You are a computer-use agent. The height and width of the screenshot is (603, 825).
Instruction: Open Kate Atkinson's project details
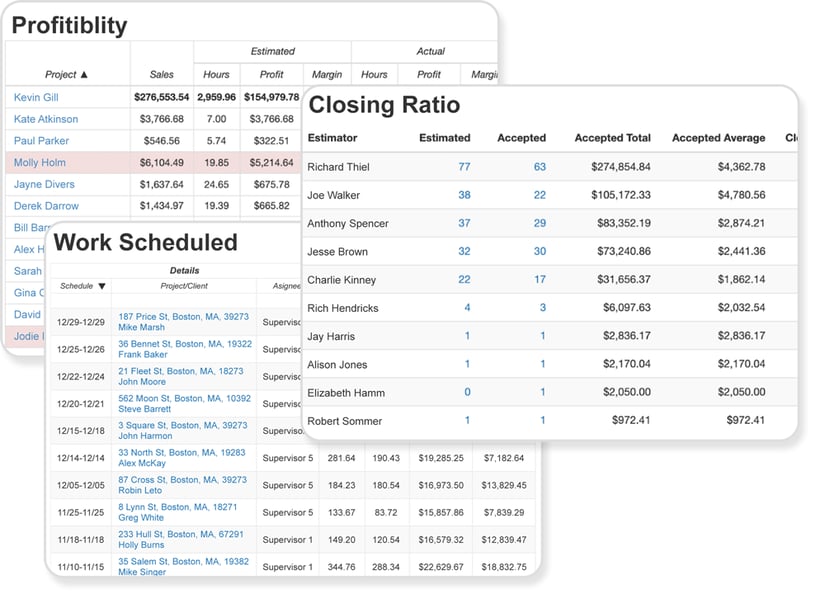[x=45, y=118]
